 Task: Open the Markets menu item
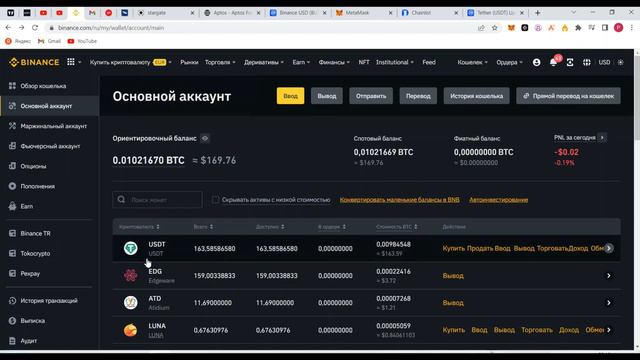point(189,62)
